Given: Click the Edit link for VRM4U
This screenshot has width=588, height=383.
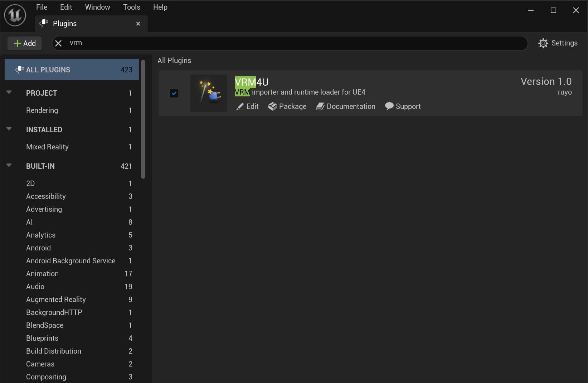Looking at the screenshot, I should [248, 106].
